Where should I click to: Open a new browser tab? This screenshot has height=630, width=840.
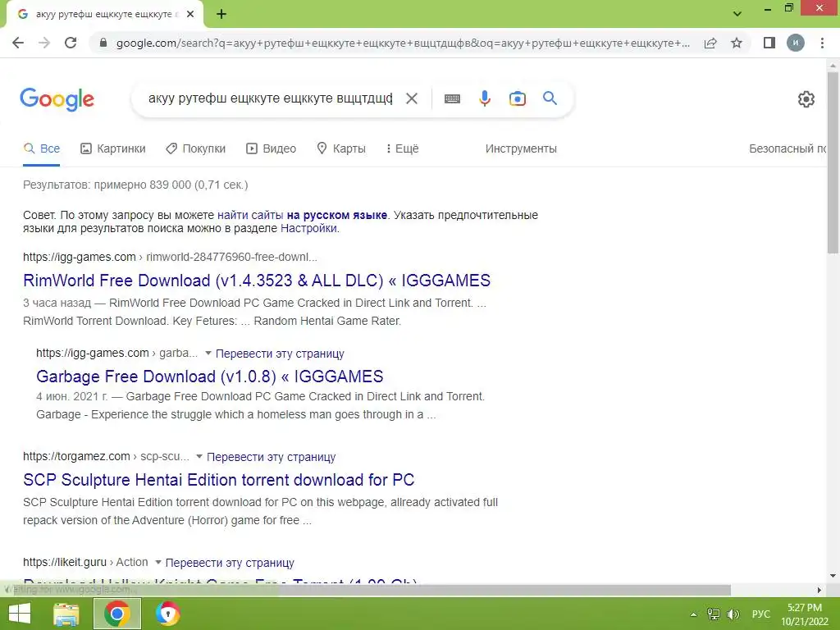pos(221,14)
